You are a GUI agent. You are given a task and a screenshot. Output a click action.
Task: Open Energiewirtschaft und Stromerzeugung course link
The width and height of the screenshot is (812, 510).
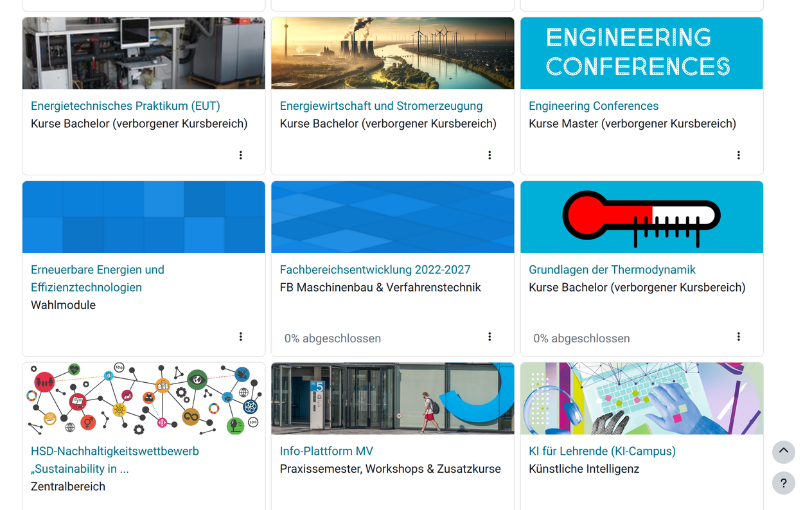click(381, 106)
